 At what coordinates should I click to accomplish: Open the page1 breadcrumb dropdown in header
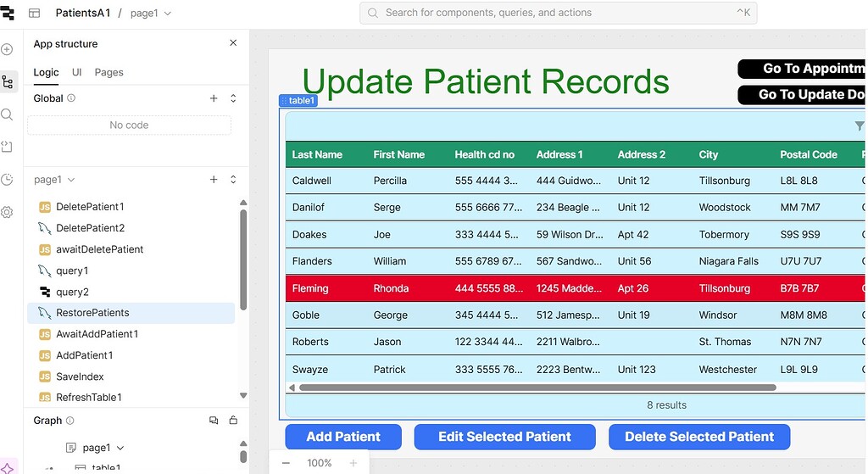pyautogui.click(x=151, y=13)
